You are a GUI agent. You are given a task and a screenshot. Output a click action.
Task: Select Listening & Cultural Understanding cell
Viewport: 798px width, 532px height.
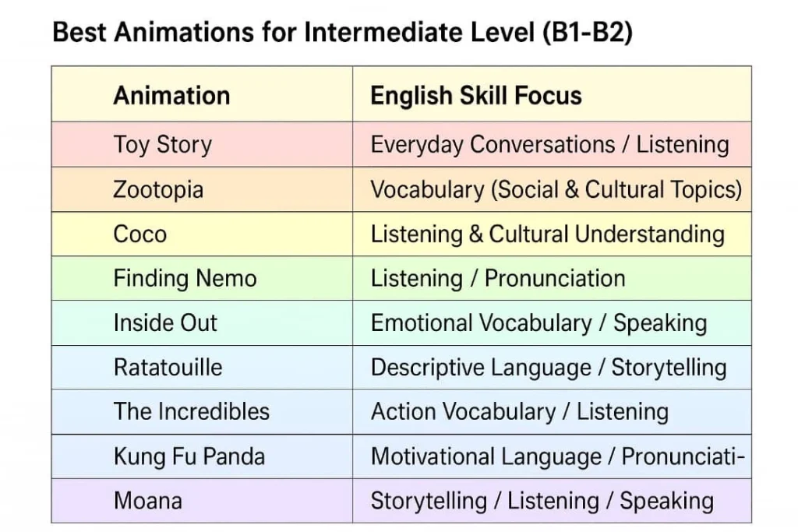point(553,234)
